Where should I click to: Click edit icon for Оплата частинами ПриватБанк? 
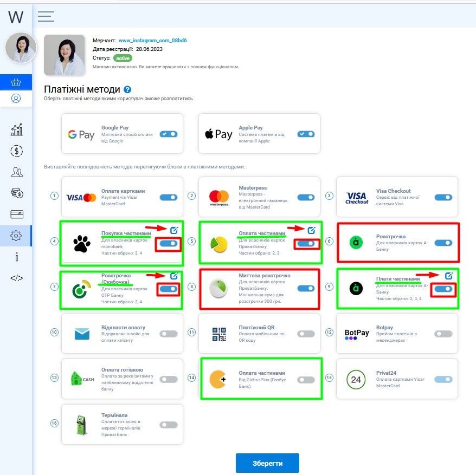pos(311,230)
